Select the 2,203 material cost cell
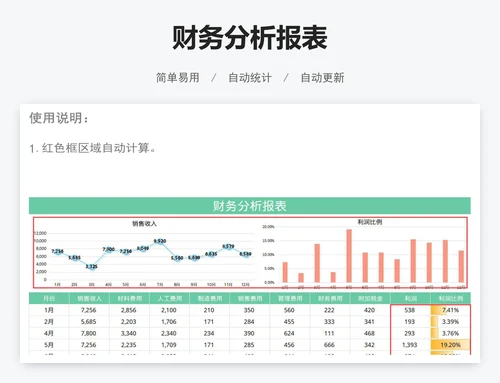The width and height of the screenshot is (500, 383). coord(129,322)
